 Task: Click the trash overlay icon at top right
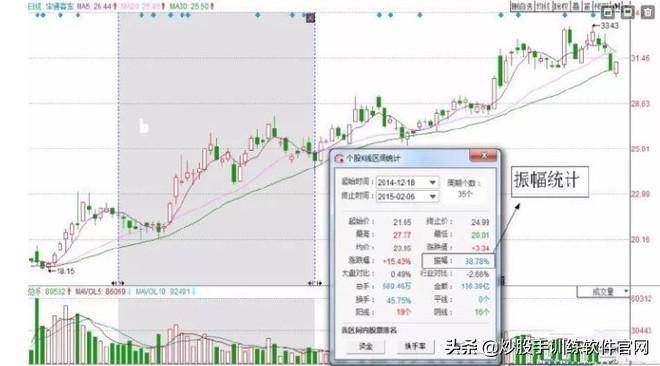(648, 12)
